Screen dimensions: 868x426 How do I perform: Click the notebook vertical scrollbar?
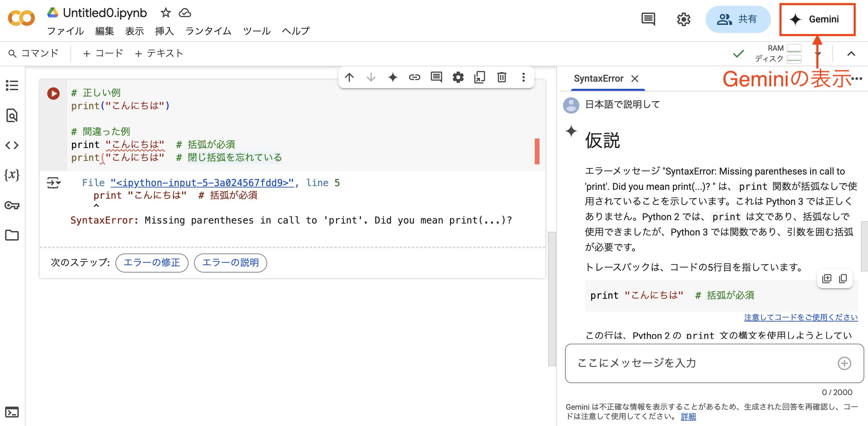(x=552, y=299)
